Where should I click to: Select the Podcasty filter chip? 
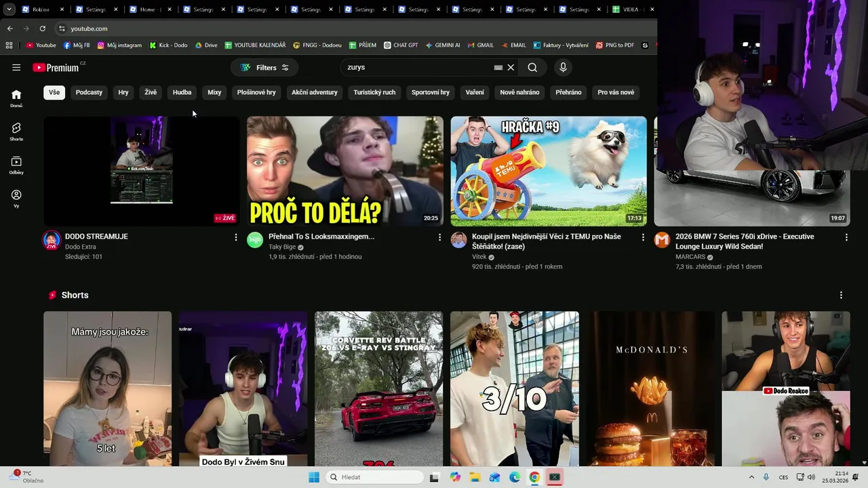click(x=89, y=92)
